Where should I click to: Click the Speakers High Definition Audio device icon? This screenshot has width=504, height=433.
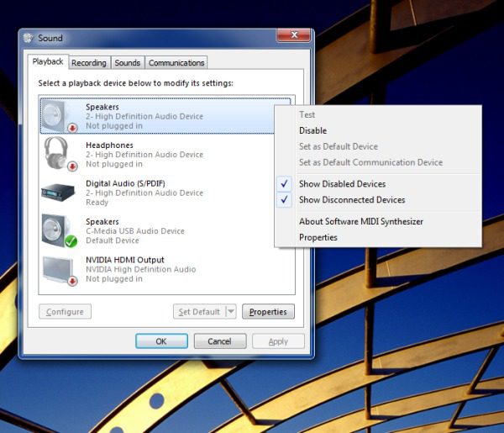(60, 116)
